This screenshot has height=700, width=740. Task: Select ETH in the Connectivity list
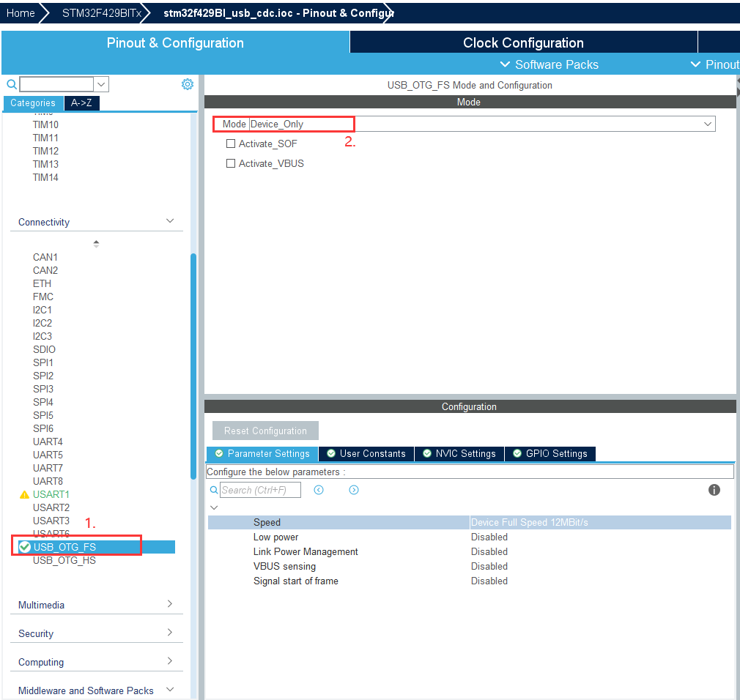[x=42, y=283]
